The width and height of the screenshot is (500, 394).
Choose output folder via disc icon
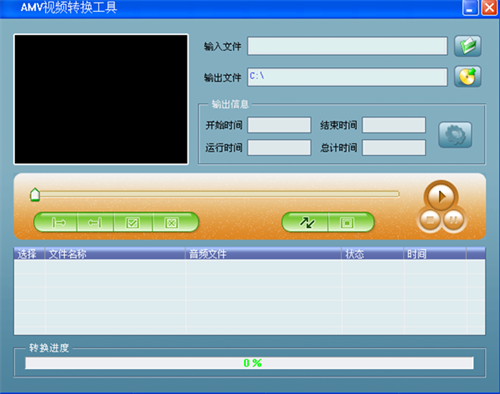tap(468, 77)
